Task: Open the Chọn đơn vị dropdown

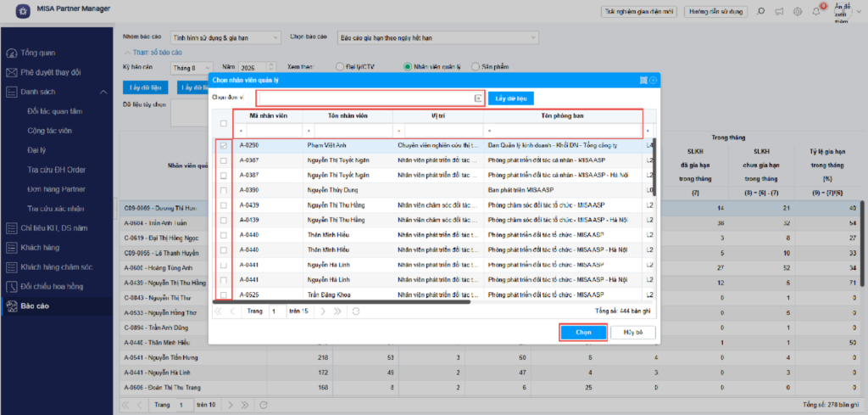Action: [x=478, y=98]
